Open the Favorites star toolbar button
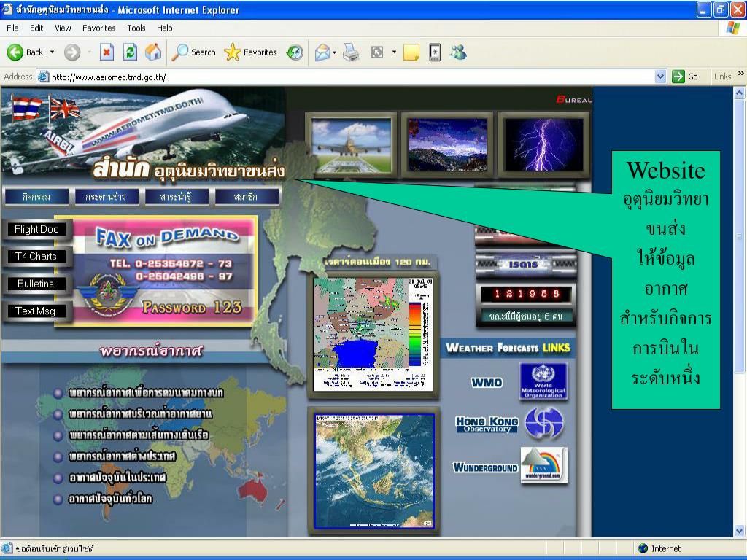This screenshot has width=747, height=560. (251, 52)
